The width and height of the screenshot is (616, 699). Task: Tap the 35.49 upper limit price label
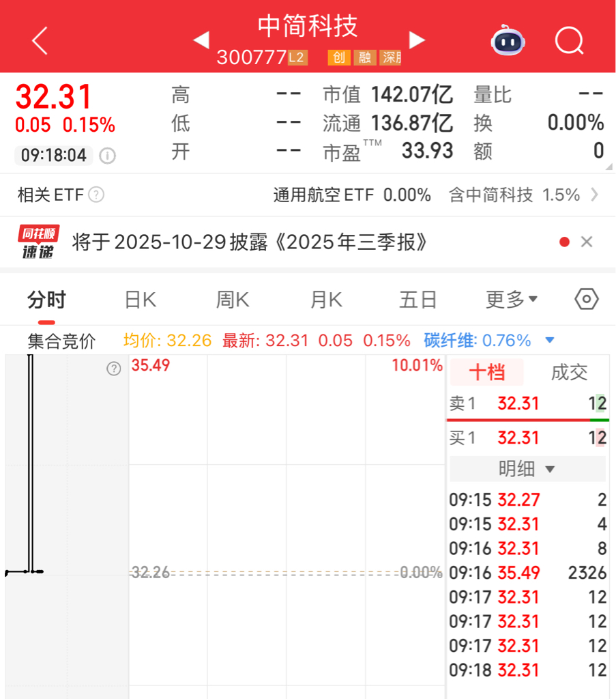151,366
